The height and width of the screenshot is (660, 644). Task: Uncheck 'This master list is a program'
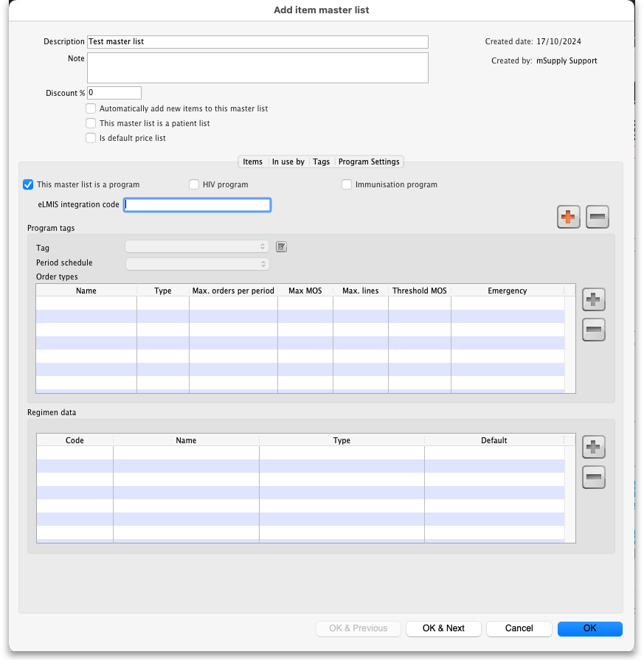[28, 184]
